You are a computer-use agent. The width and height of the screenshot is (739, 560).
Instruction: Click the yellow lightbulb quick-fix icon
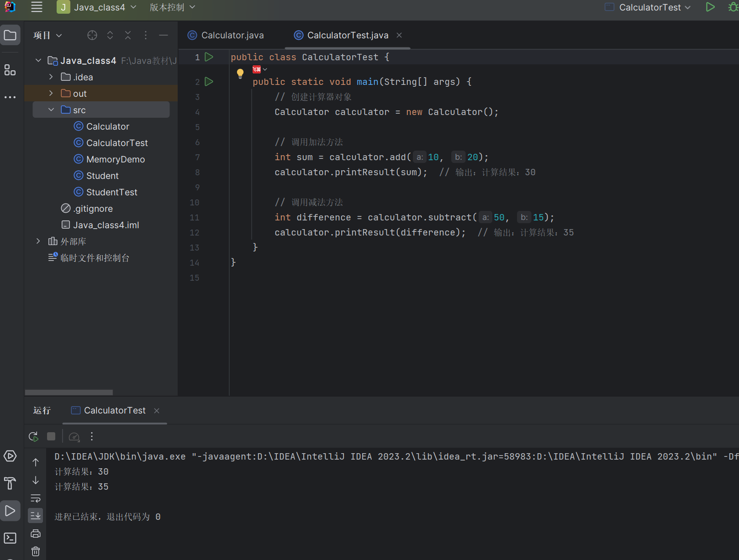pos(240,73)
